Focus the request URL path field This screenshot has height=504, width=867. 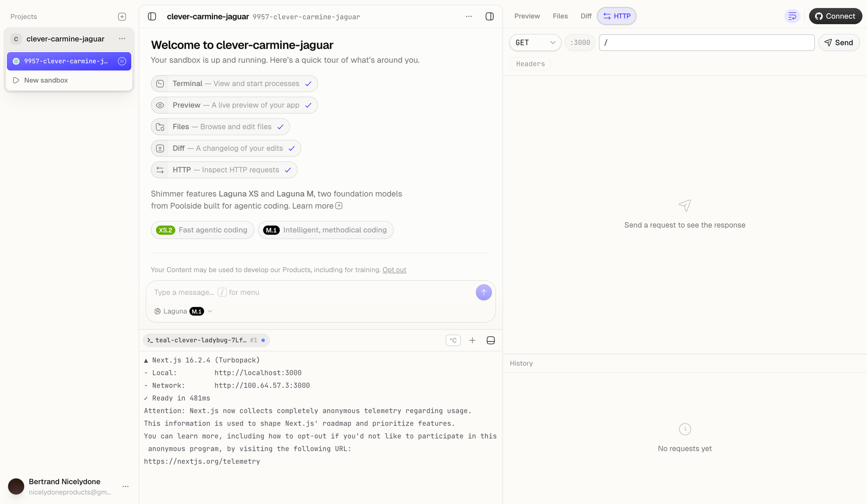(x=707, y=43)
